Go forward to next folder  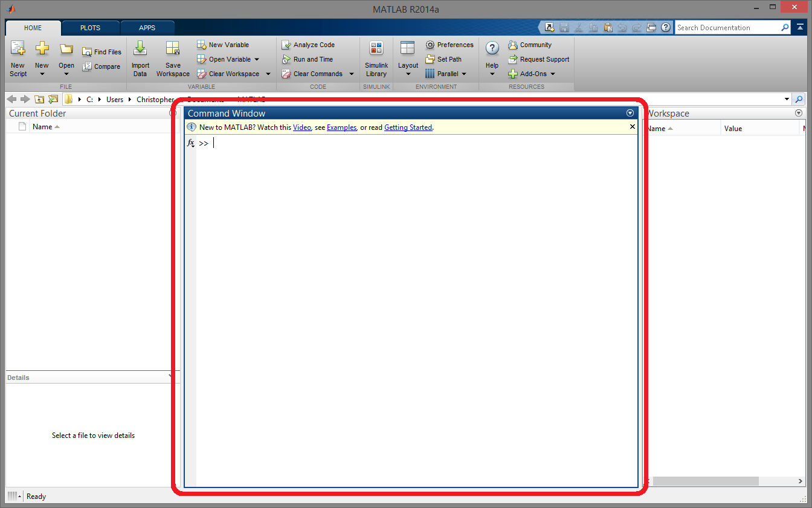tap(25, 99)
